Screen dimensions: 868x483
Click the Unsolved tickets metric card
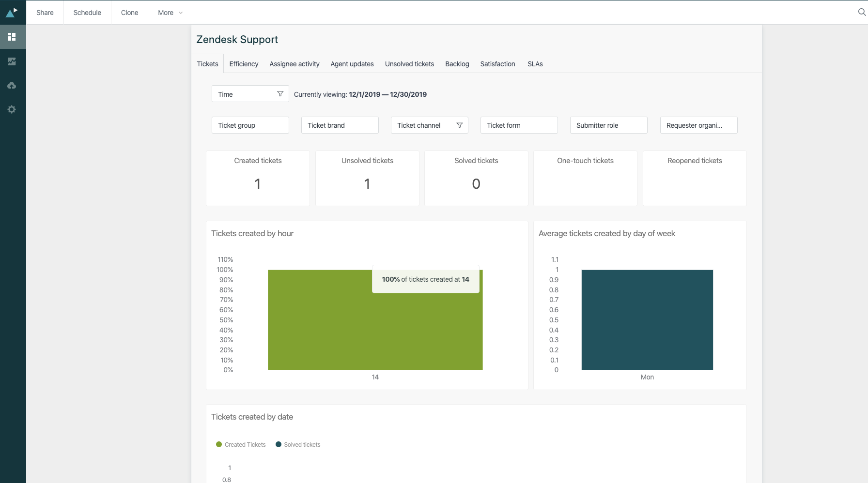pyautogui.click(x=367, y=178)
